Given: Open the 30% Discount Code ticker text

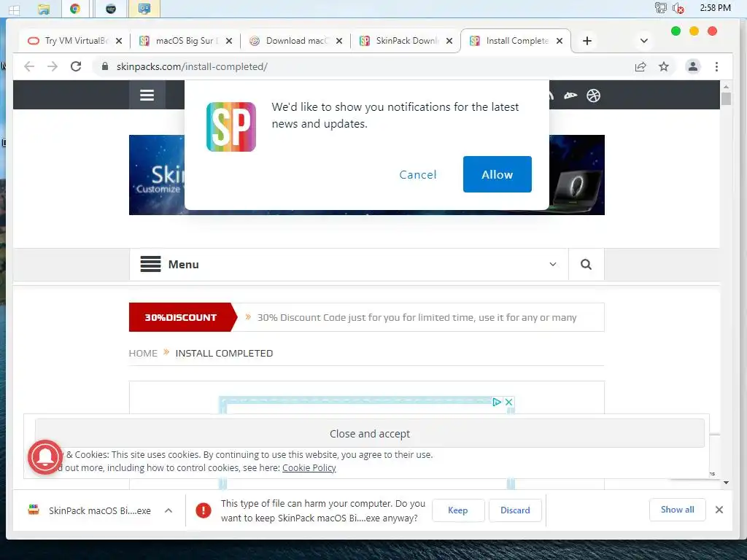Looking at the screenshot, I should tap(417, 318).
